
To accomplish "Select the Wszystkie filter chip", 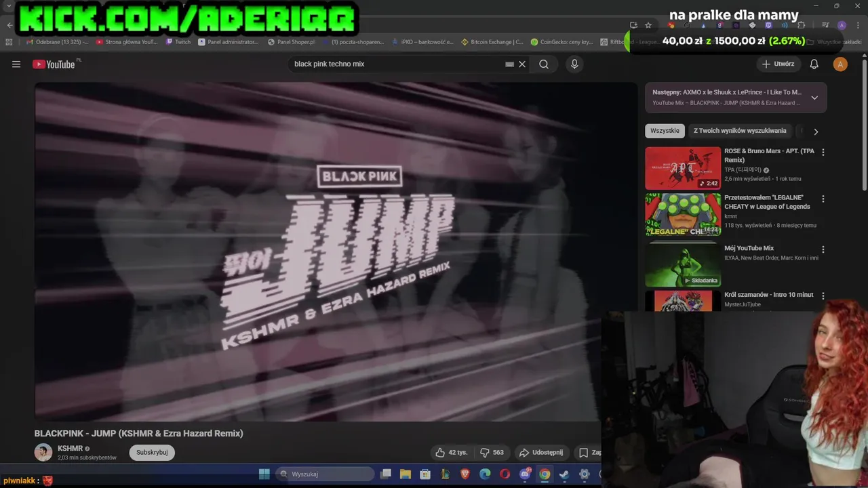I will (665, 131).
